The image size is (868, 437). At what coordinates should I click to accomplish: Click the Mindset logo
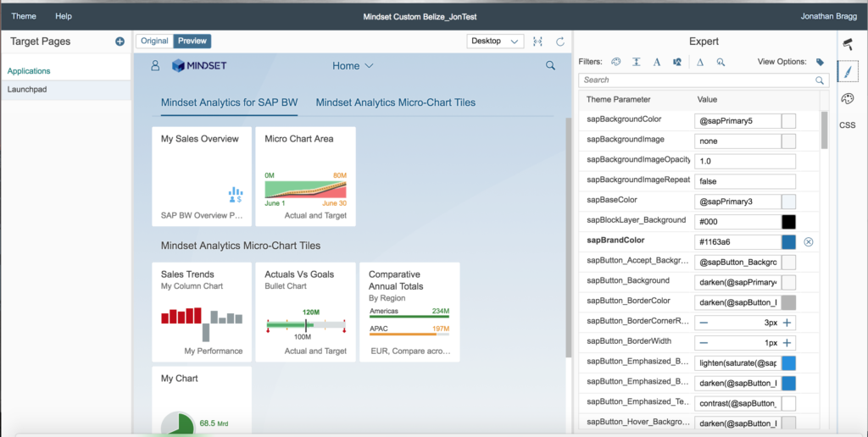tap(199, 65)
